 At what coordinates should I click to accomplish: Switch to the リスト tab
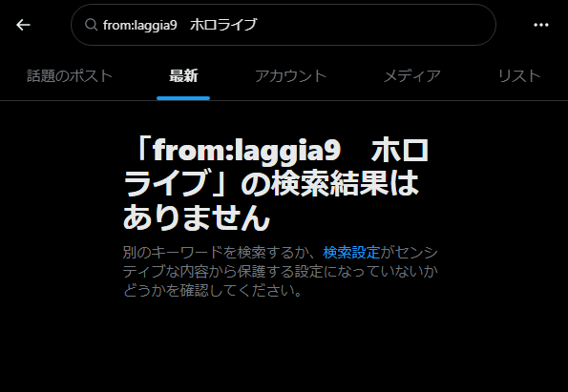tap(519, 76)
